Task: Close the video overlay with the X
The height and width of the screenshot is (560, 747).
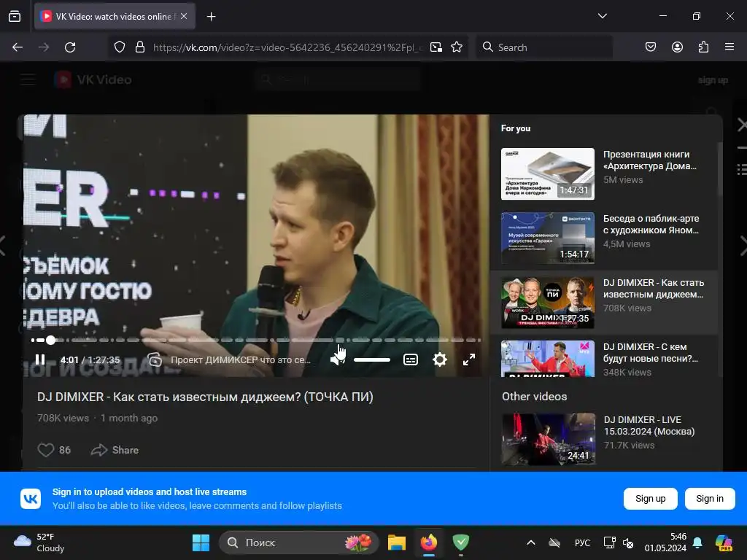Action: click(x=741, y=125)
